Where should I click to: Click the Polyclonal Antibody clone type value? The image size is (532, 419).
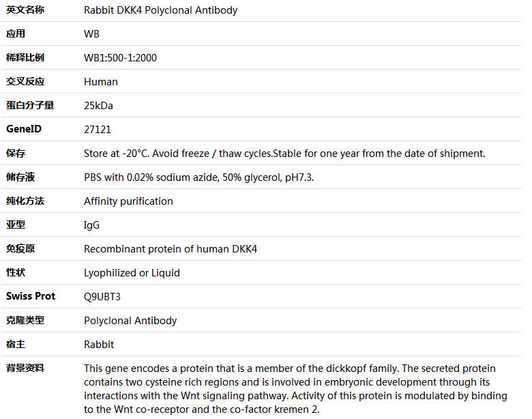[130, 321]
